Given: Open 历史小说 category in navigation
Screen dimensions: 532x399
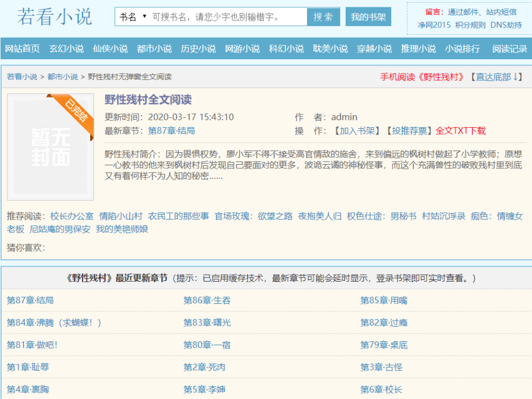Looking at the screenshot, I should coord(198,49).
